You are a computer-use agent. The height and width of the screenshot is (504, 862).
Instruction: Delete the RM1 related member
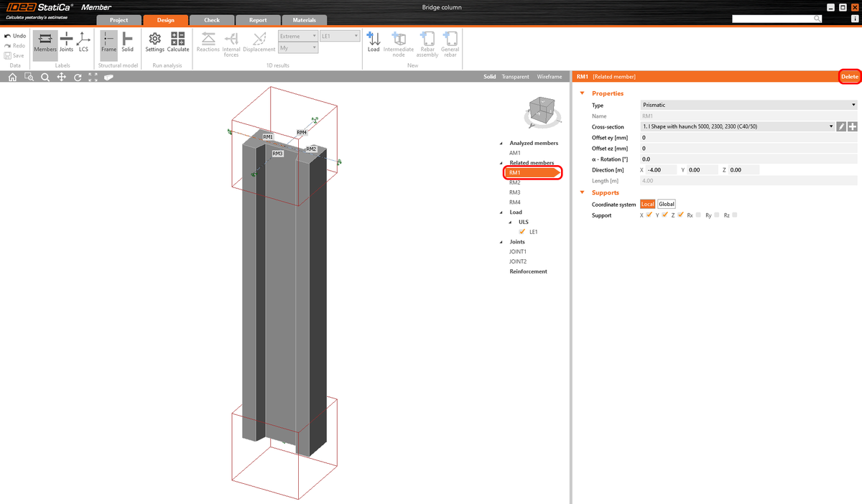pyautogui.click(x=849, y=76)
